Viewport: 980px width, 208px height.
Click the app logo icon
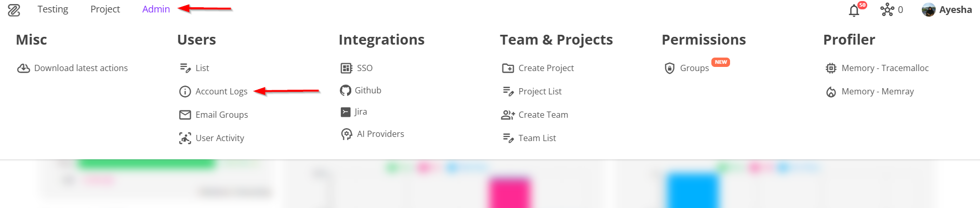point(14,10)
